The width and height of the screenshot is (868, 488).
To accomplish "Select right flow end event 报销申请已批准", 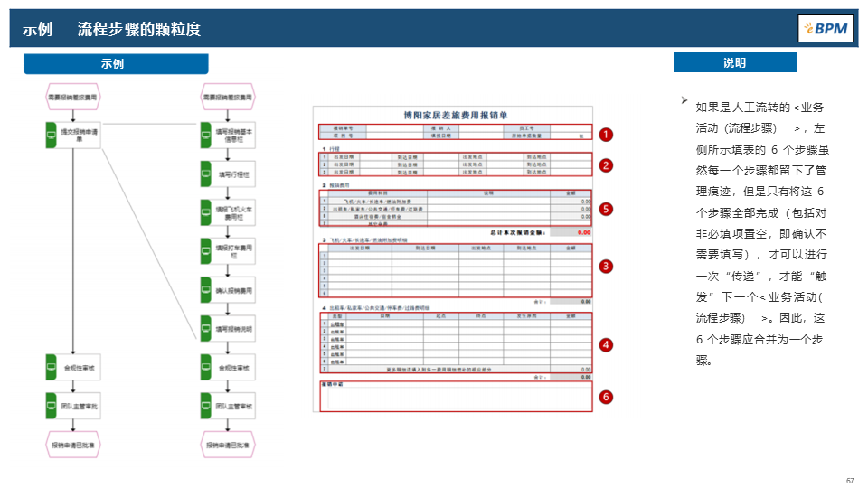I will pos(228,445).
